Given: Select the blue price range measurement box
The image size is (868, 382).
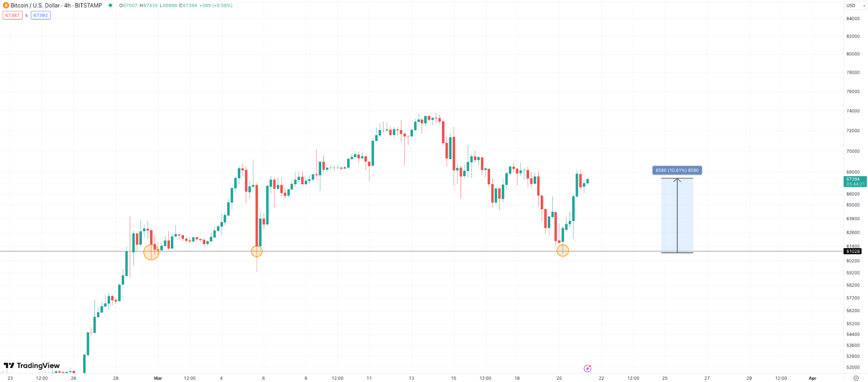Looking at the screenshot, I should [x=676, y=216].
